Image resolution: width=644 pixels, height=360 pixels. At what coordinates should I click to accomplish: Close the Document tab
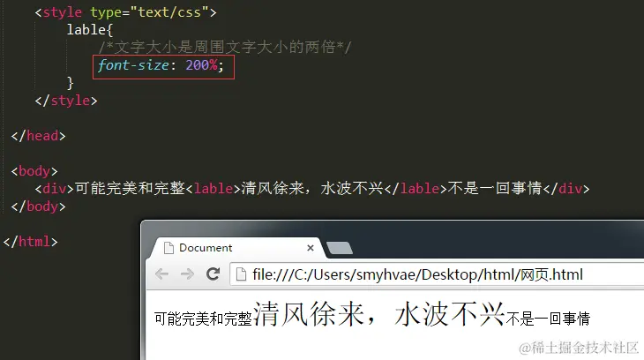pyautogui.click(x=311, y=248)
